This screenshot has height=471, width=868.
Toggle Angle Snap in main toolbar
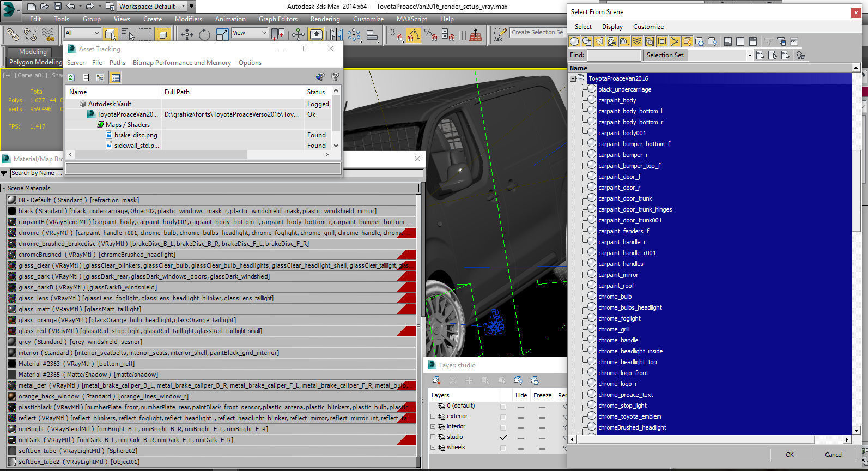click(x=414, y=34)
